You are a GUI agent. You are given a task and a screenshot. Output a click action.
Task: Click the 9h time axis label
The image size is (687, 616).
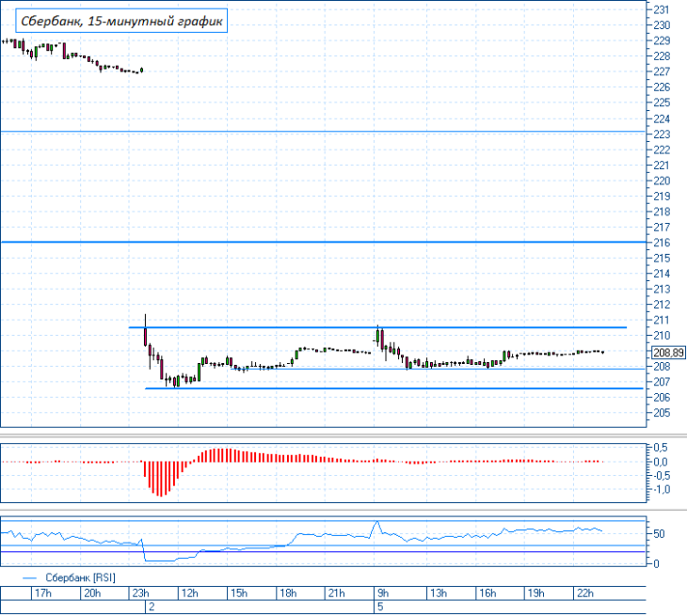(383, 593)
